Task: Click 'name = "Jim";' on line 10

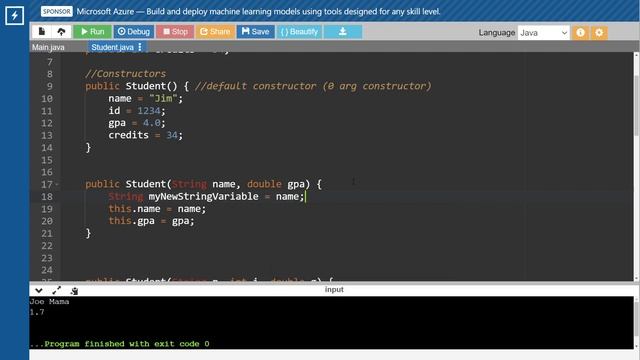Action: pyautogui.click(x=146, y=98)
